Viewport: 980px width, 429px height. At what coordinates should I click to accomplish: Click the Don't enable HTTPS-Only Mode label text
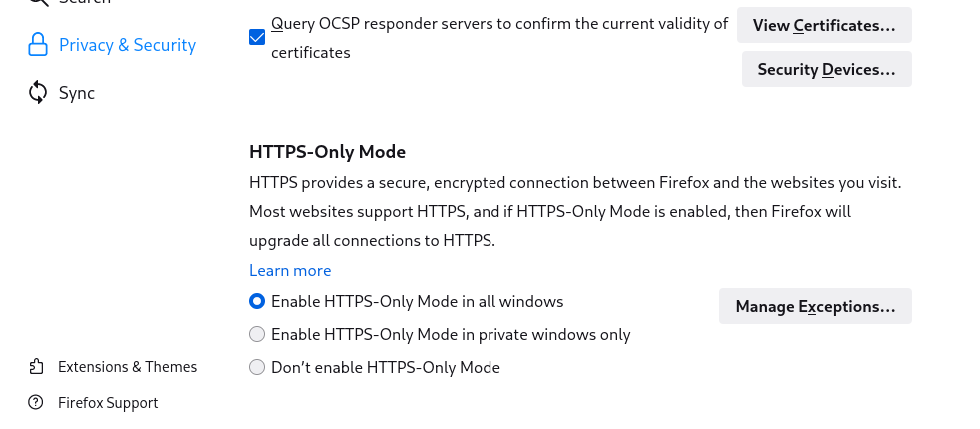(x=386, y=367)
